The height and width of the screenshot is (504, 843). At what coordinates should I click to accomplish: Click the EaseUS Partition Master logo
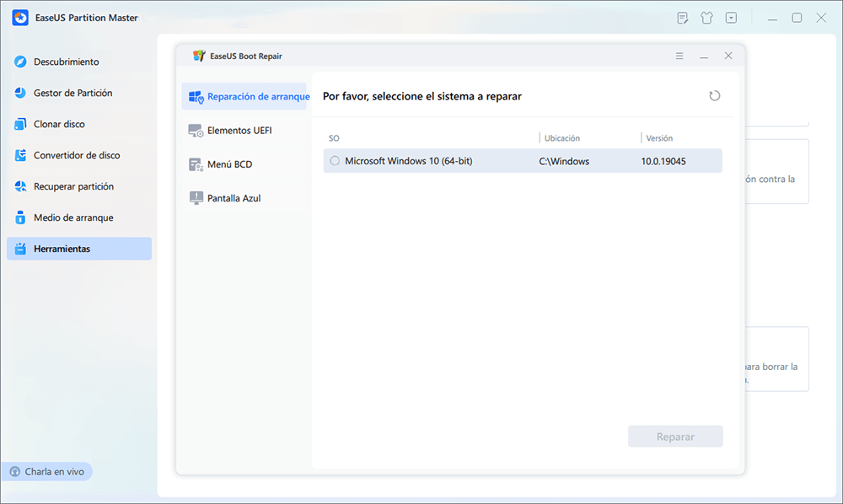pos(20,18)
